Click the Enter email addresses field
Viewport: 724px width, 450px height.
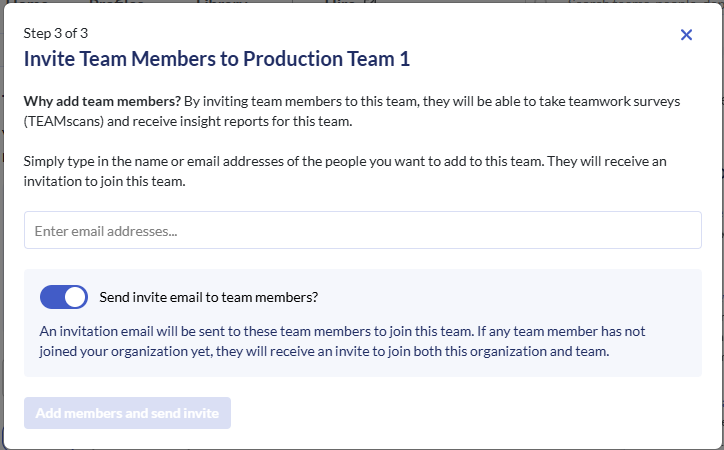click(x=362, y=230)
